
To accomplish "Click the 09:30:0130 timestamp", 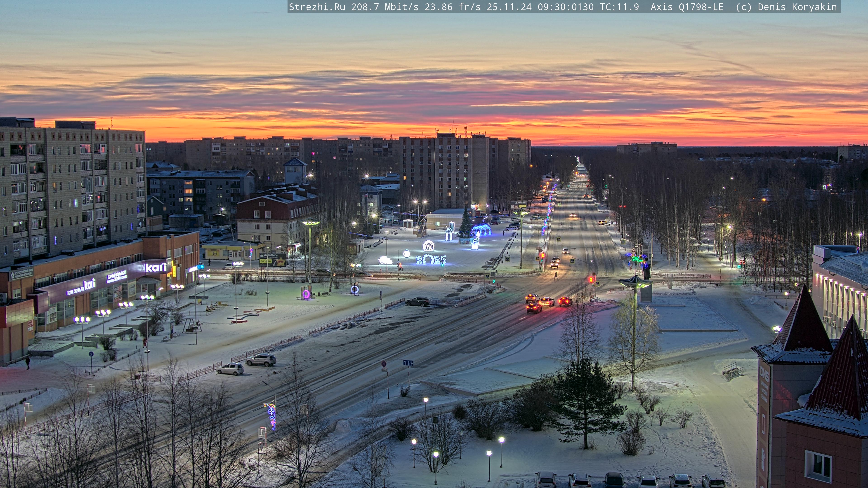I will 566,7.
